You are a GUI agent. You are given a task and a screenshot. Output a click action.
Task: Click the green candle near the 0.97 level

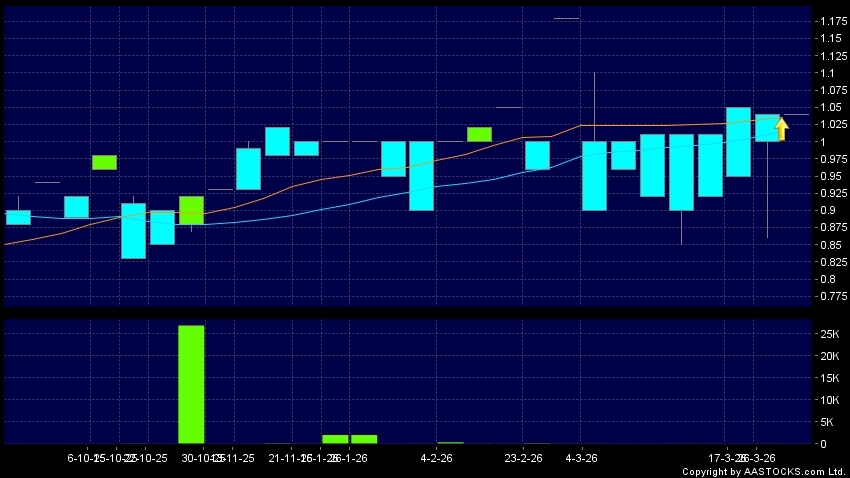(x=104, y=162)
